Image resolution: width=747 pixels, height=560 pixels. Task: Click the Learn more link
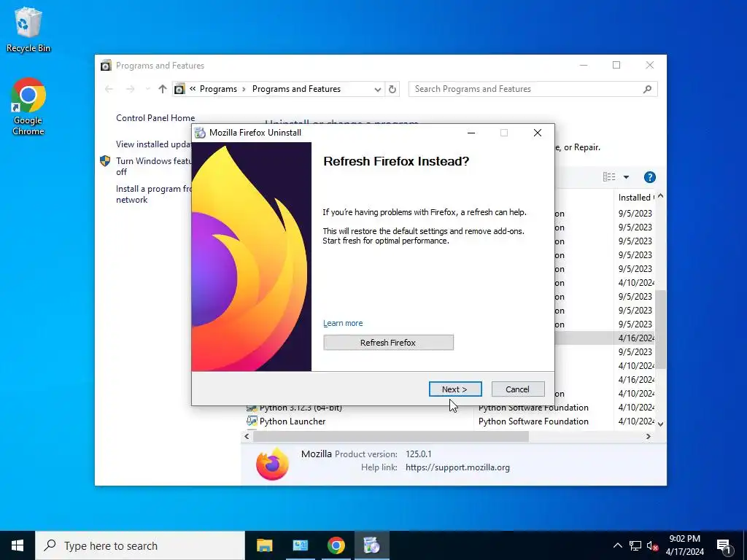[x=343, y=323]
